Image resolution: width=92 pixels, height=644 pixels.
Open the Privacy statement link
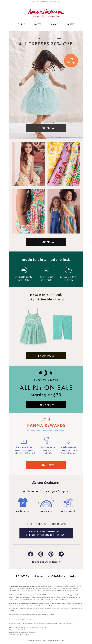click(29, 619)
